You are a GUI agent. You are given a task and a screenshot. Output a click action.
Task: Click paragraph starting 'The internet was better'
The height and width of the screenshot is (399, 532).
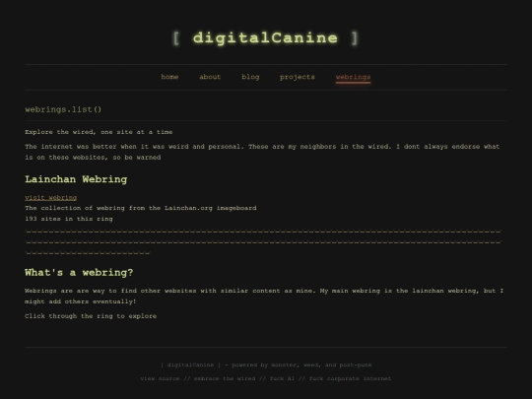pos(262,152)
